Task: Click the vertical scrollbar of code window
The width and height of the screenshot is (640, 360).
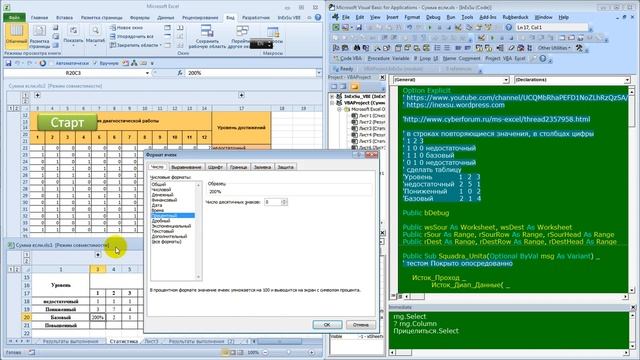Action: point(631,190)
